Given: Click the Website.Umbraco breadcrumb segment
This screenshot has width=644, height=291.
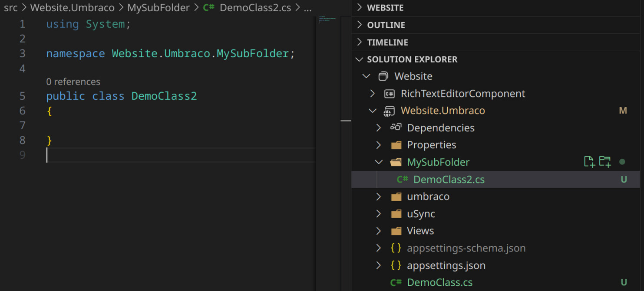Looking at the screenshot, I should click(72, 8).
